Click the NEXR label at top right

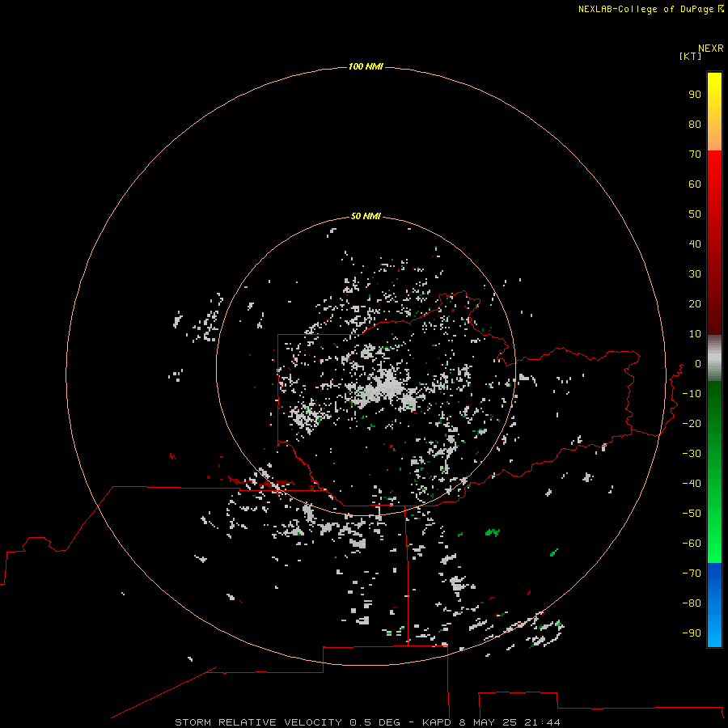click(711, 49)
